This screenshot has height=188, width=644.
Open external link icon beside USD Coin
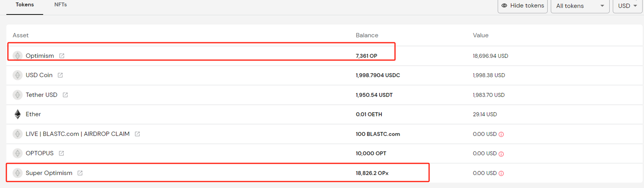[x=60, y=75]
